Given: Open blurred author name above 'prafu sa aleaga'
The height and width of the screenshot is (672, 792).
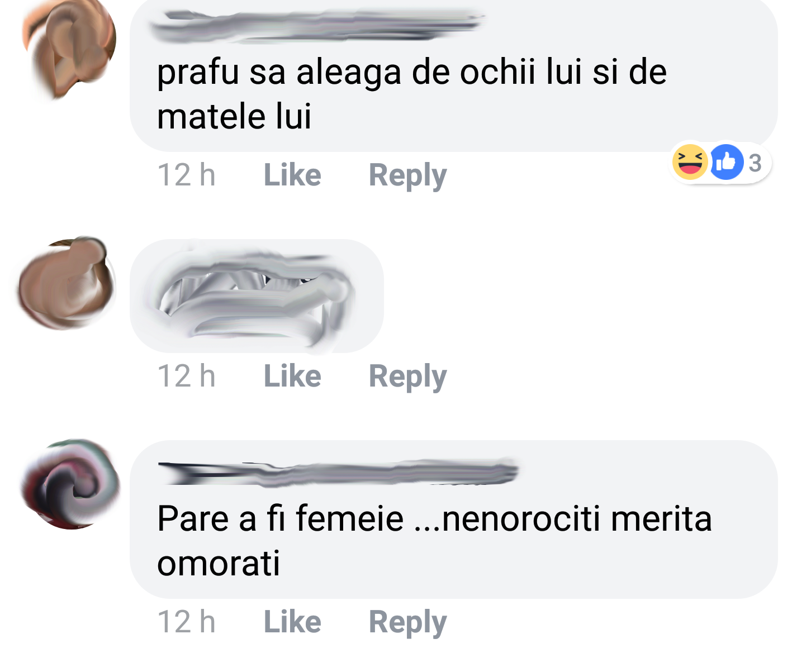Looking at the screenshot, I should point(317,26).
